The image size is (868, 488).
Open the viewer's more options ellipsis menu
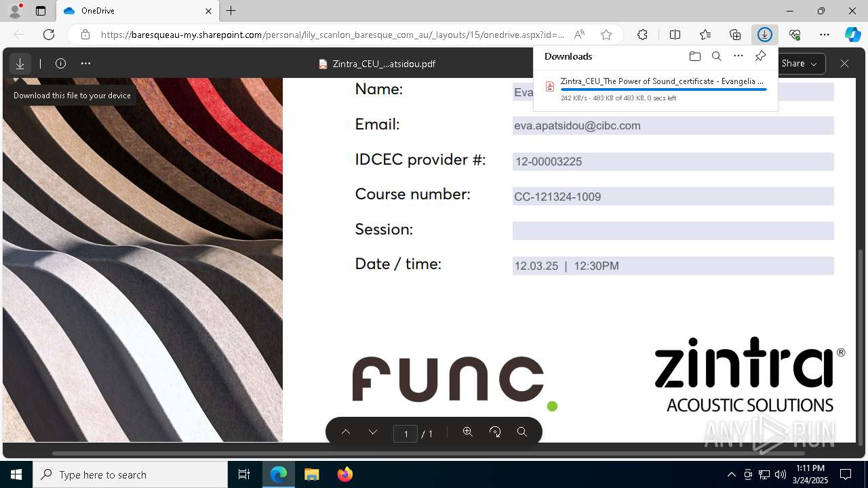85,64
